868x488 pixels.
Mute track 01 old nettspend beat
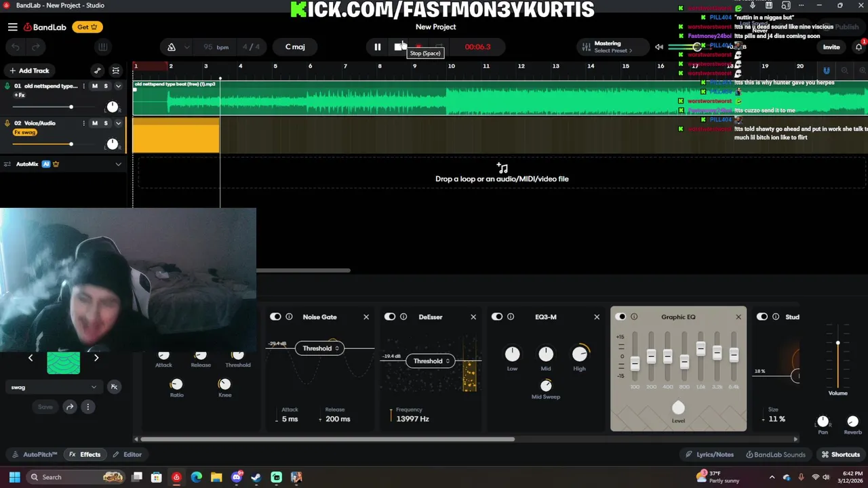95,86
